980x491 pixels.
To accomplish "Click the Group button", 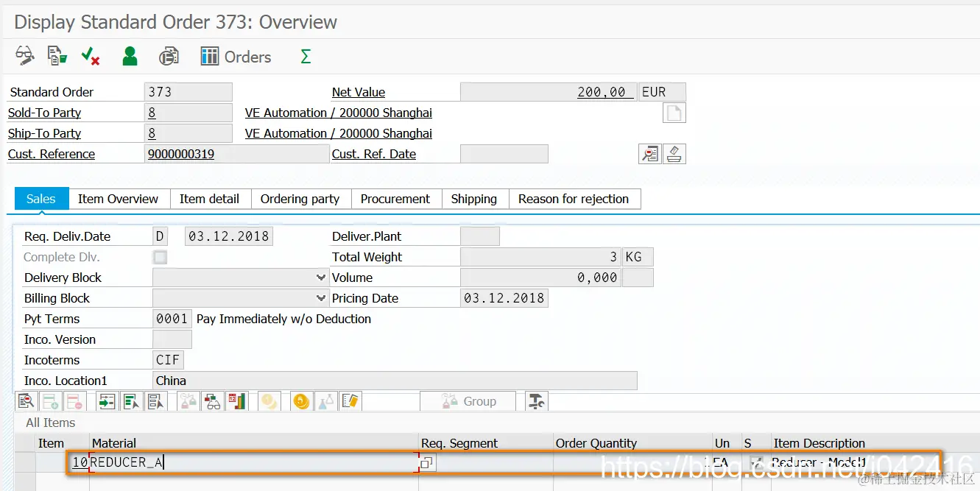I will click(468, 401).
